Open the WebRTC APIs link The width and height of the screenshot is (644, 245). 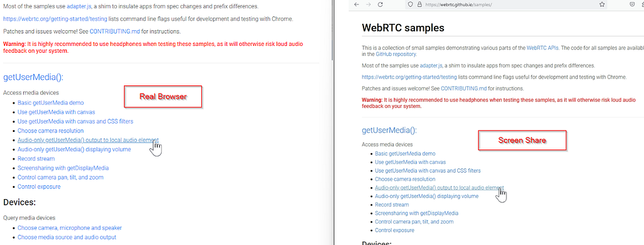[543, 48]
